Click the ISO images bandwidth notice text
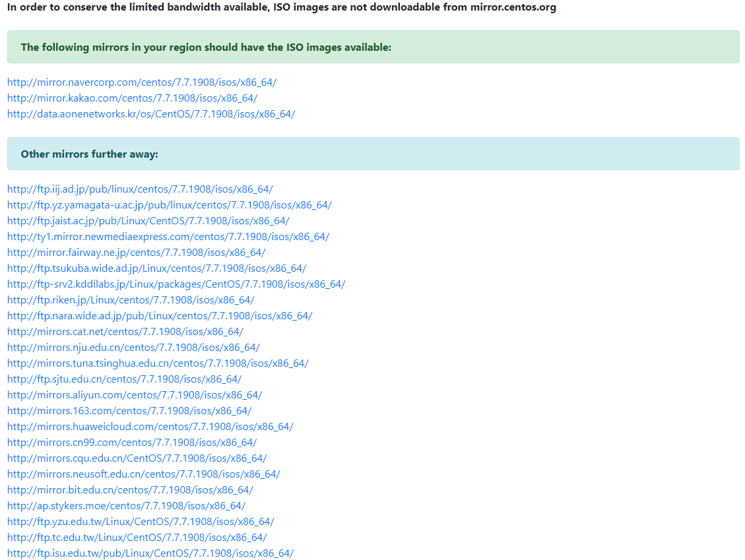The height and width of the screenshot is (560, 745). tap(281, 7)
